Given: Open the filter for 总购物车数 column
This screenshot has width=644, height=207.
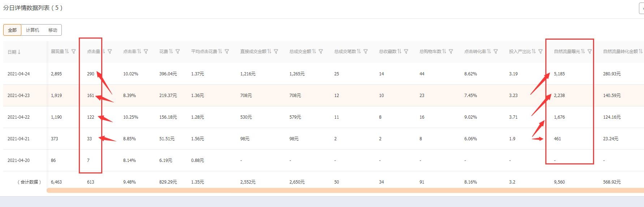Looking at the screenshot, I should (451, 52).
